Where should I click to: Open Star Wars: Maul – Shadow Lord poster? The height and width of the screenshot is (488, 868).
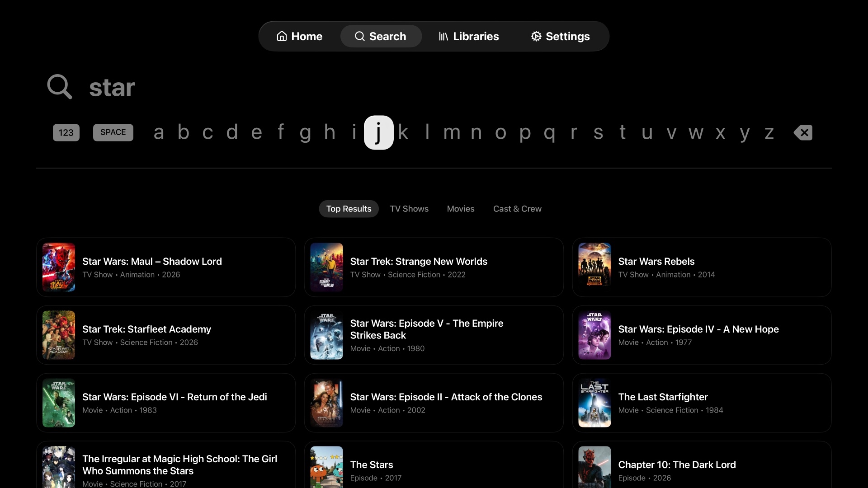(x=59, y=267)
